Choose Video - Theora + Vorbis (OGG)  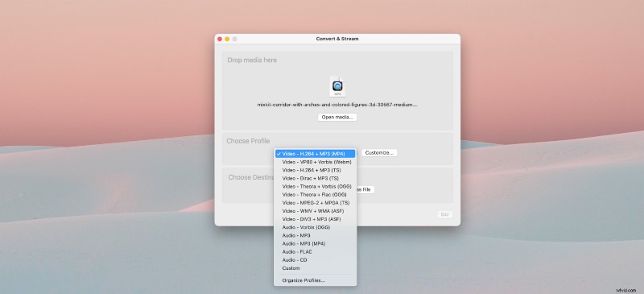pos(315,186)
